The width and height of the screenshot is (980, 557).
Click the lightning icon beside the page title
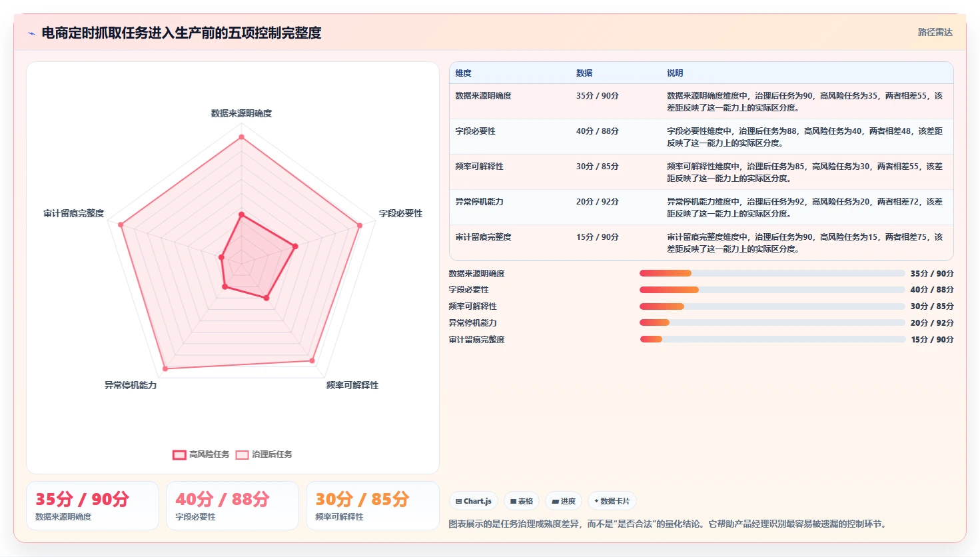pos(31,33)
